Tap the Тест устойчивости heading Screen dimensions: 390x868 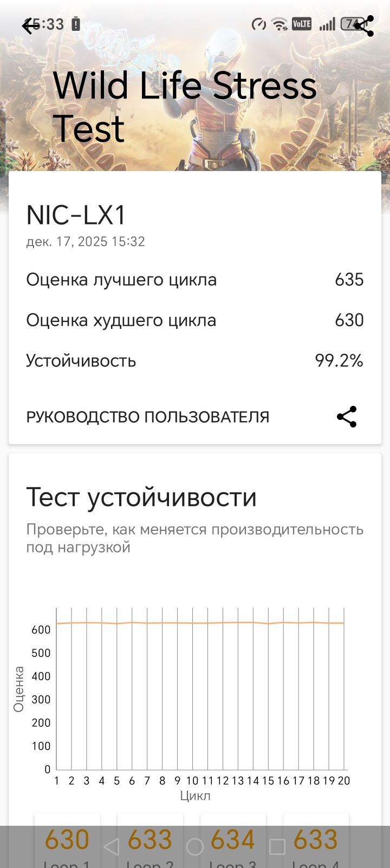point(141,497)
